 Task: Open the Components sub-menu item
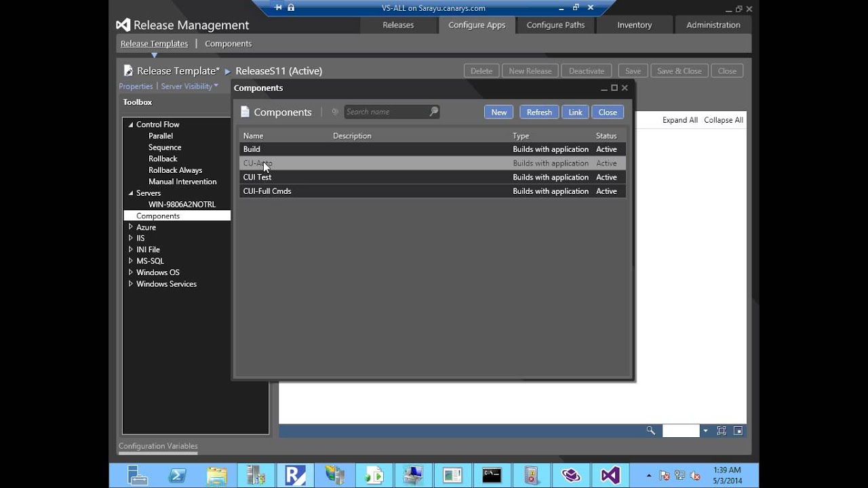click(x=228, y=43)
